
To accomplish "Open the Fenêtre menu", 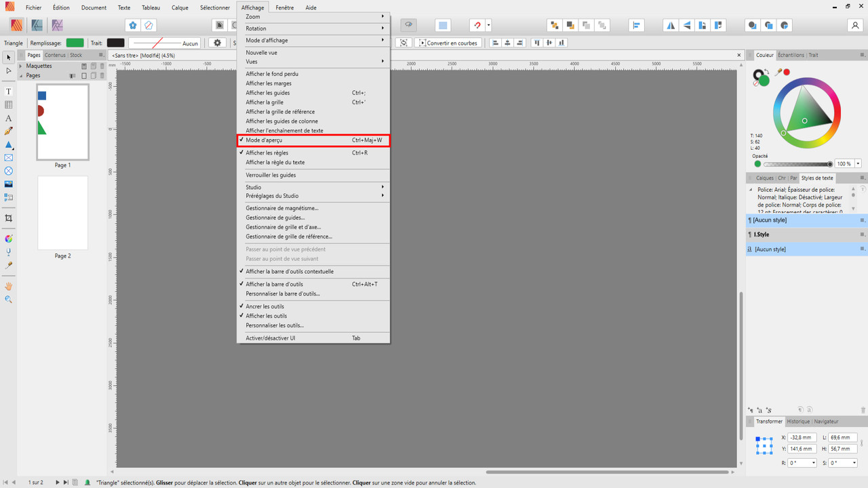I will click(x=285, y=7).
